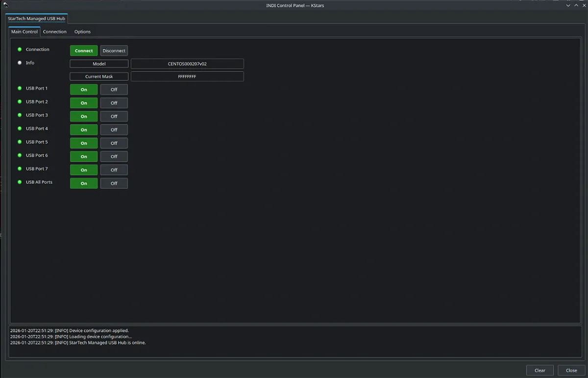Click the 'Loading device configuration...' log line

pos(71,336)
